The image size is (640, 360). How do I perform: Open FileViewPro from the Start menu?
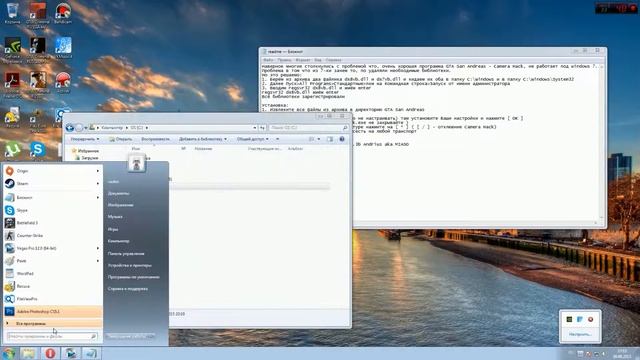click(x=53, y=299)
